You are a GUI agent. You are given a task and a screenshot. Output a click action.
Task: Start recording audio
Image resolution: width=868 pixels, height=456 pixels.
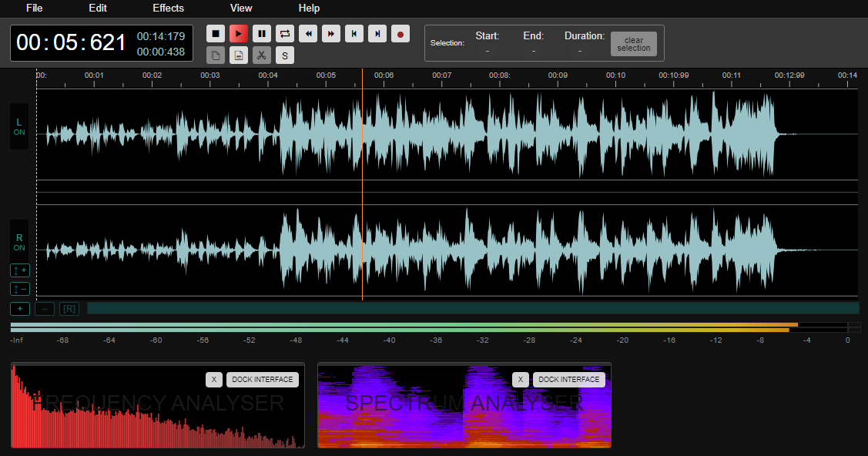pyautogui.click(x=400, y=33)
